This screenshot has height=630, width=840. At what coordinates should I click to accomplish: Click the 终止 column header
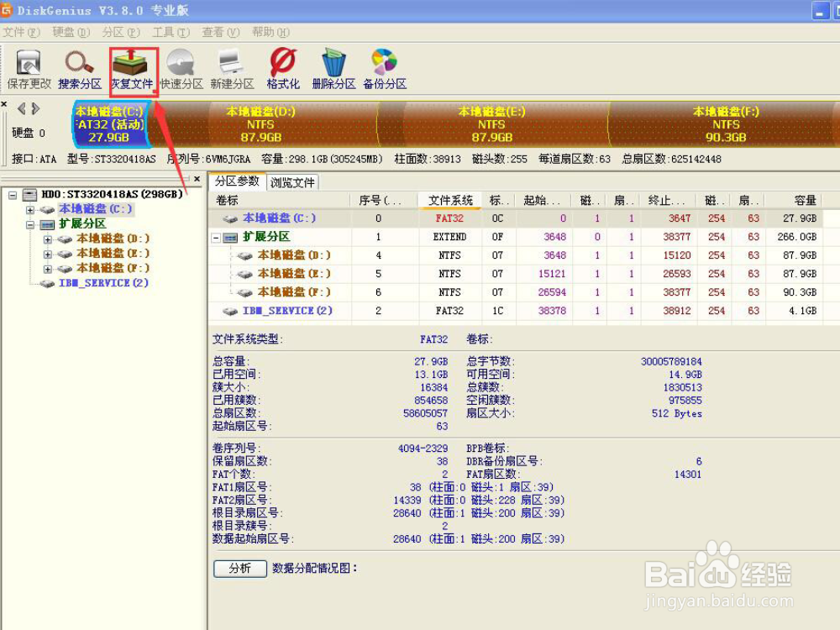click(669, 201)
